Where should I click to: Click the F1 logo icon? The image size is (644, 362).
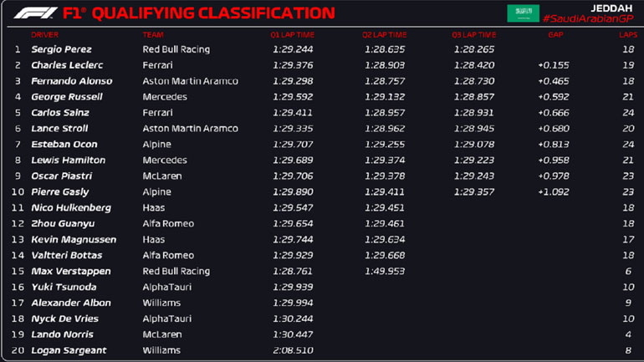pyautogui.click(x=35, y=13)
